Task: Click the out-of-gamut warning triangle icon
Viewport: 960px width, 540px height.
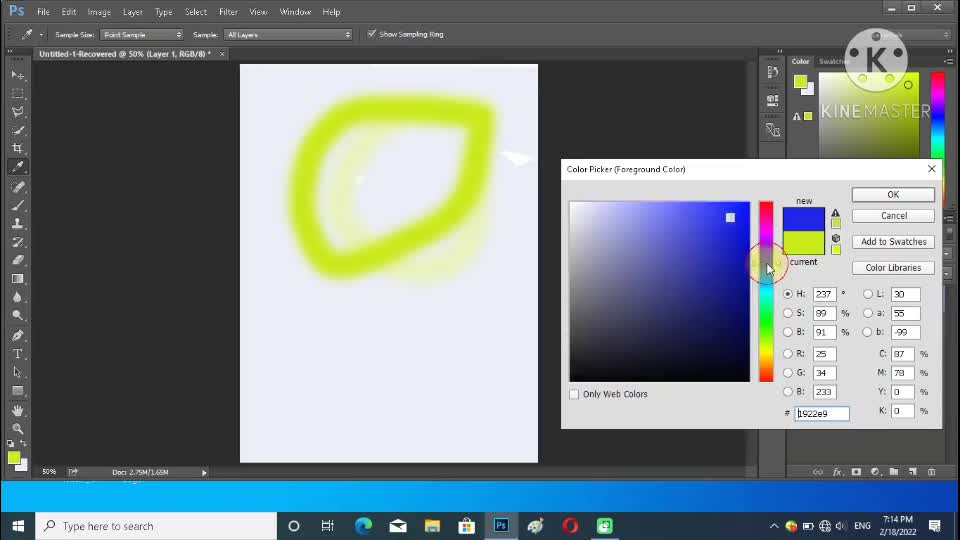Action: click(x=836, y=213)
